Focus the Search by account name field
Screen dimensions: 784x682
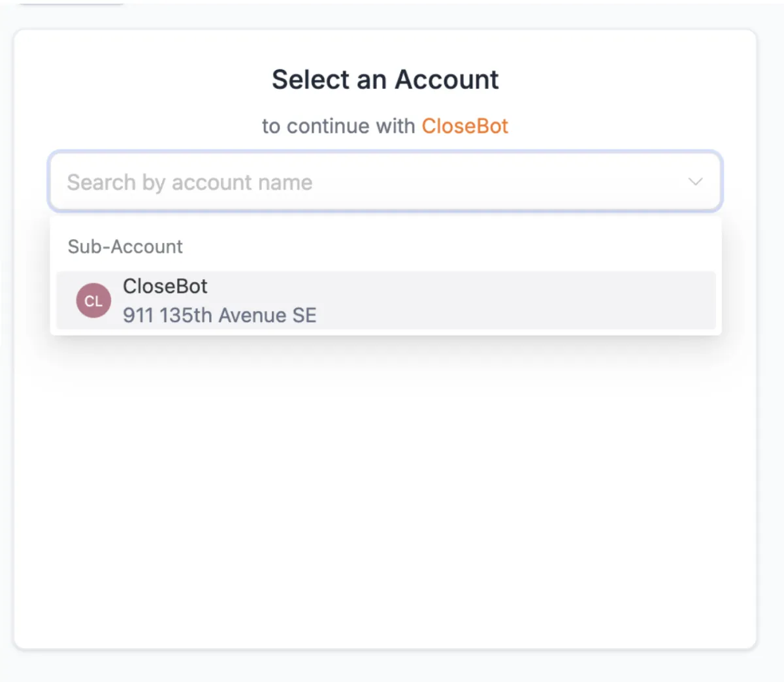click(x=385, y=182)
